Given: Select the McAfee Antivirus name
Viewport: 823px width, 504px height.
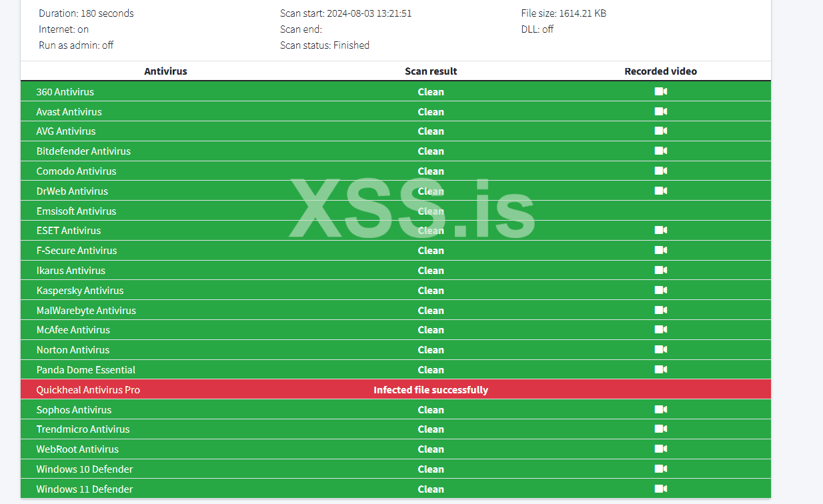Looking at the screenshot, I should (x=73, y=330).
